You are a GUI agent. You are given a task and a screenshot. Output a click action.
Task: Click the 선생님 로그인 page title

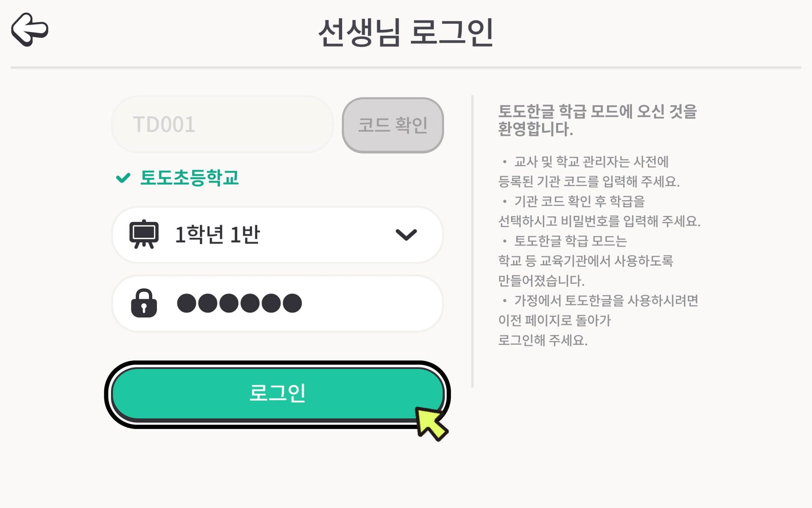pos(406,32)
